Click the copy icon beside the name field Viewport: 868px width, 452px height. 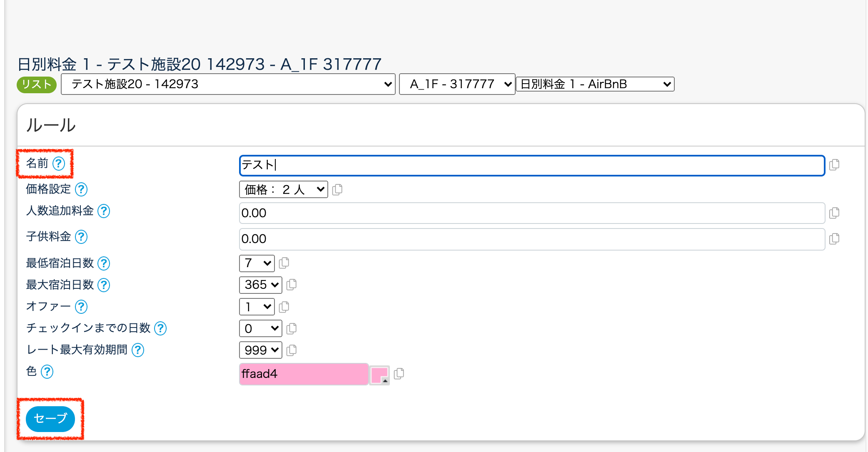(x=834, y=165)
